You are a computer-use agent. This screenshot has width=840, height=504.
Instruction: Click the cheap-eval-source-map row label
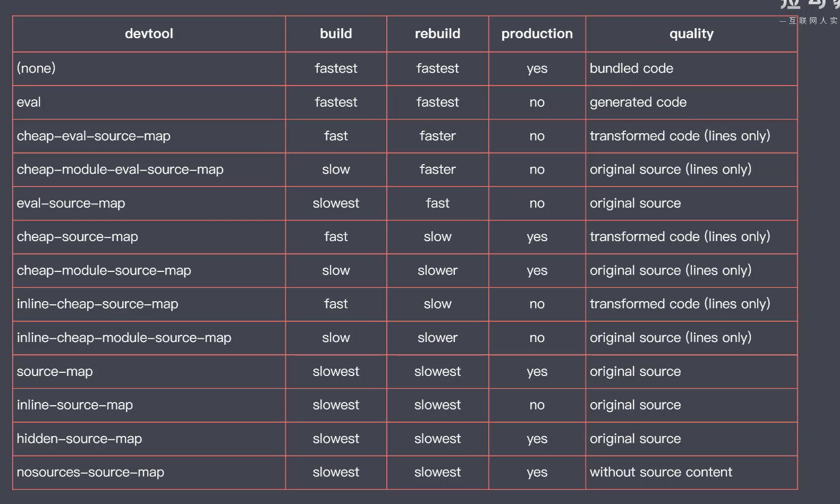tap(94, 136)
